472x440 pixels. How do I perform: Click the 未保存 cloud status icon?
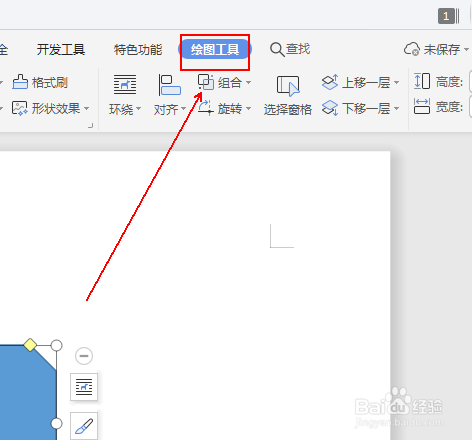click(x=412, y=49)
